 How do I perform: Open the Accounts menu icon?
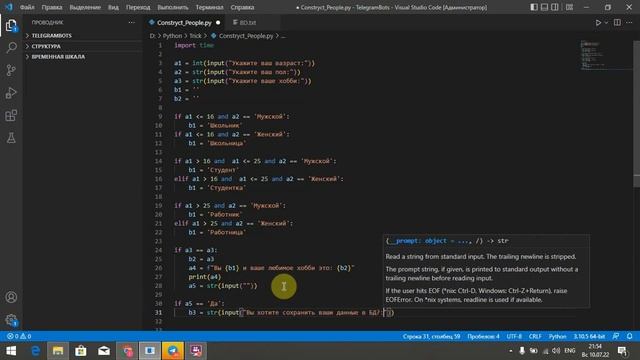[x=11, y=297]
